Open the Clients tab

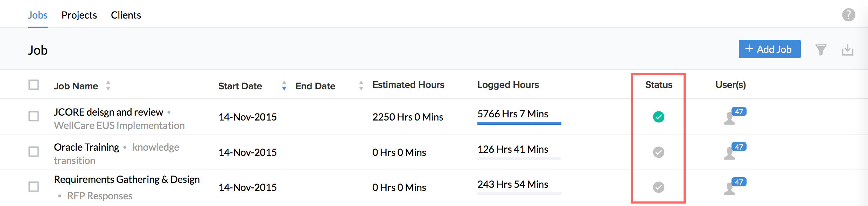[126, 15]
